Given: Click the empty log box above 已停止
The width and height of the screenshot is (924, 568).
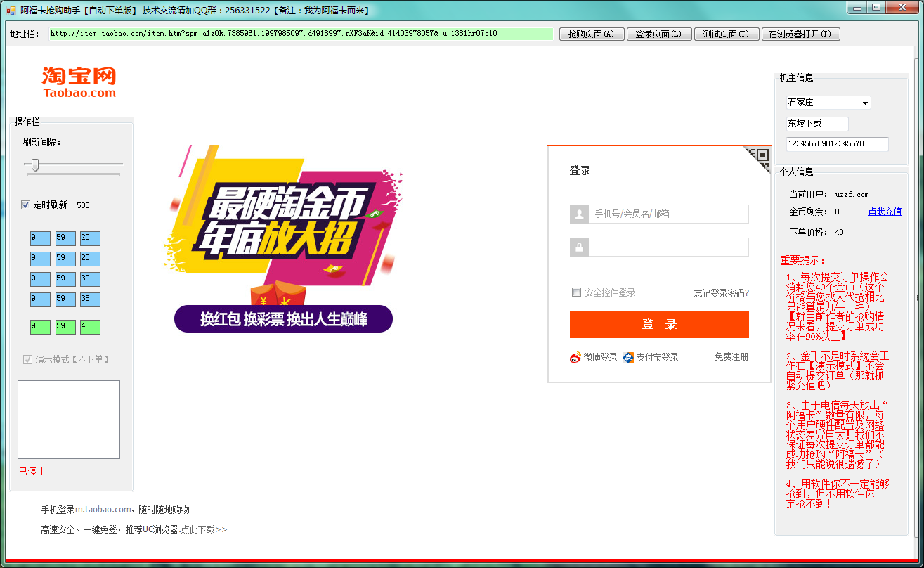Looking at the screenshot, I should point(69,420).
